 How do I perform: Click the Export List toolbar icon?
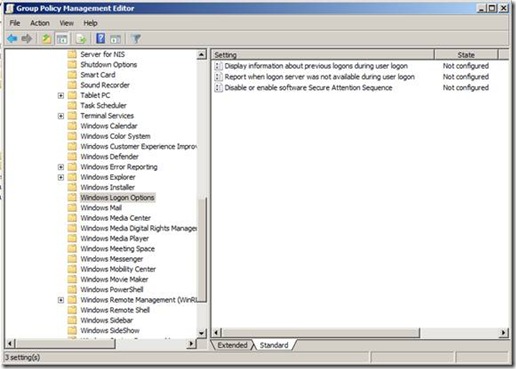point(81,39)
